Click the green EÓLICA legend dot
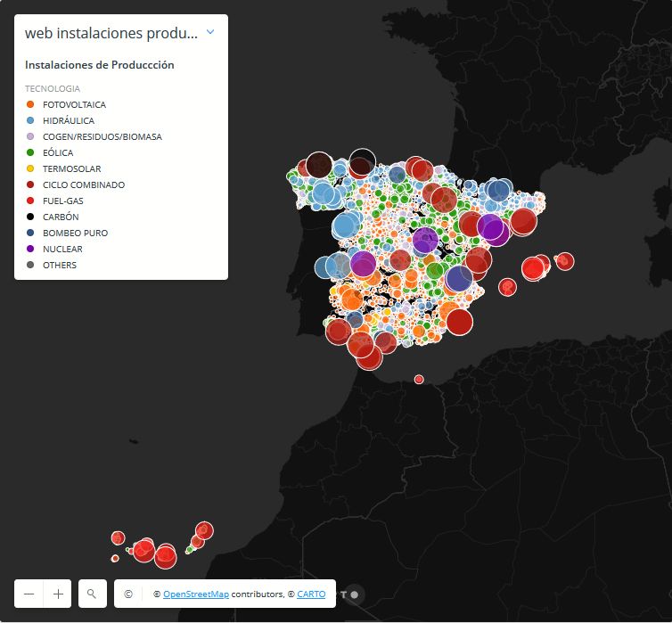Screen dimensions: 672x623 click(30, 152)
